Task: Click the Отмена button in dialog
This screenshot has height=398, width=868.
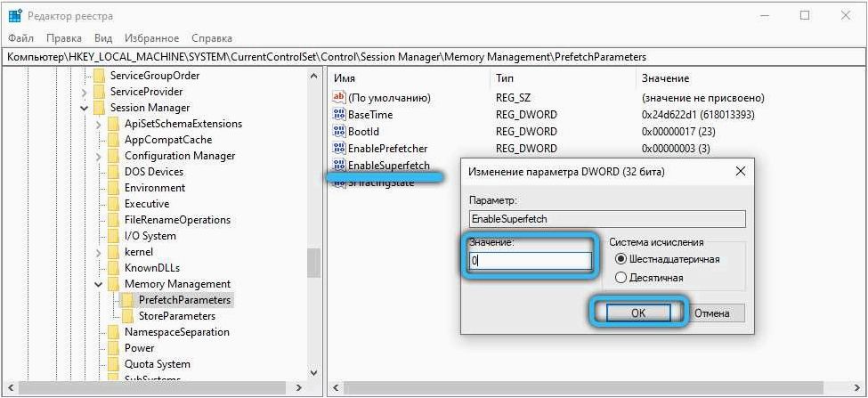Action: point(712,313)
